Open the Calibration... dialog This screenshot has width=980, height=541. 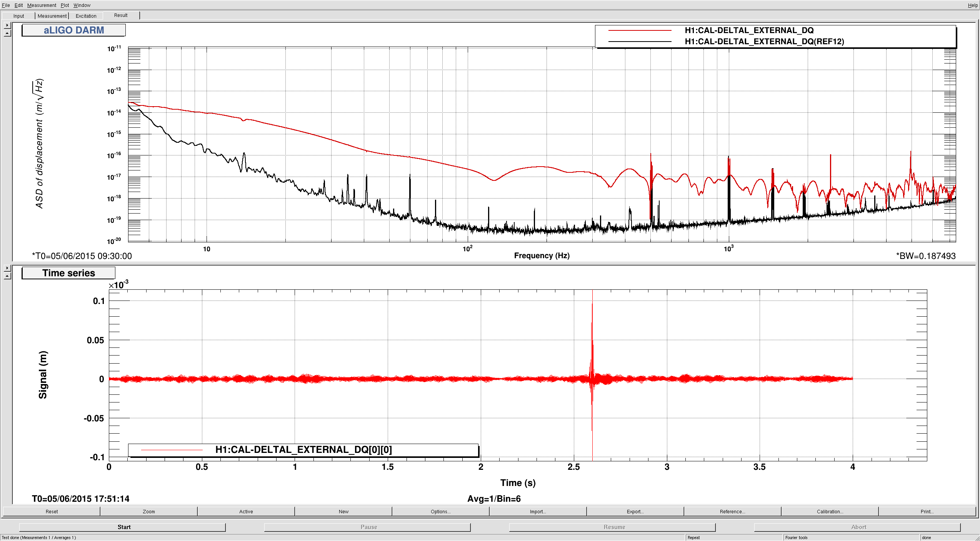tap(830, 511)
